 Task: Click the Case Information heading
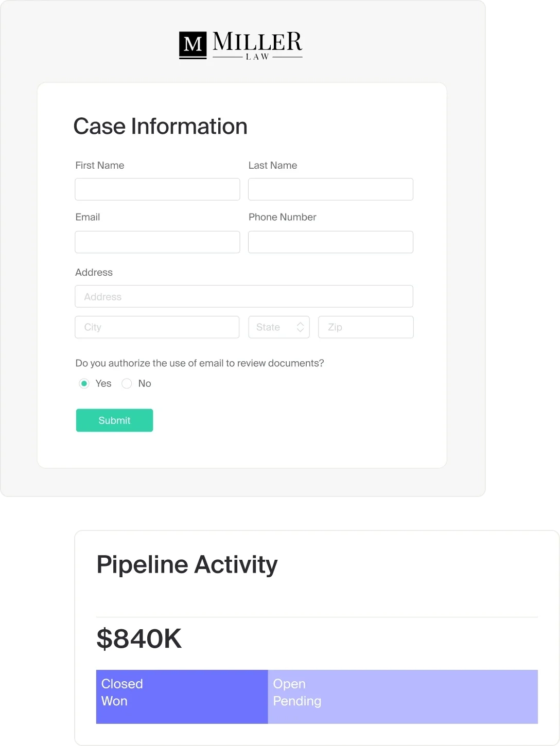[160, 127]
